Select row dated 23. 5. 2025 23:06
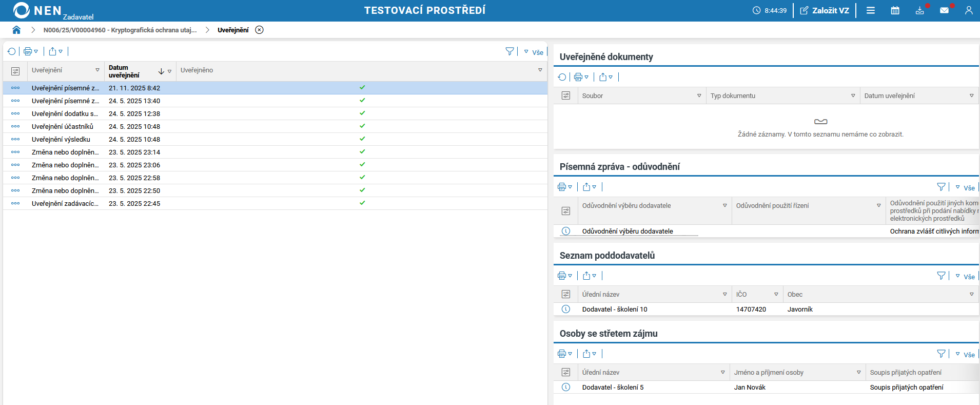 pyautogui.click(x=276, y=165)
